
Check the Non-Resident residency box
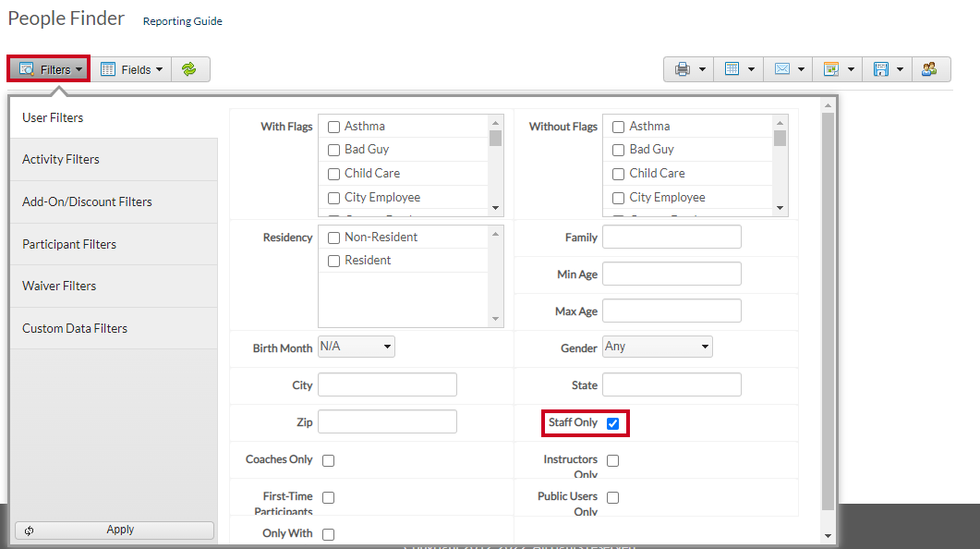click(333, 238)
